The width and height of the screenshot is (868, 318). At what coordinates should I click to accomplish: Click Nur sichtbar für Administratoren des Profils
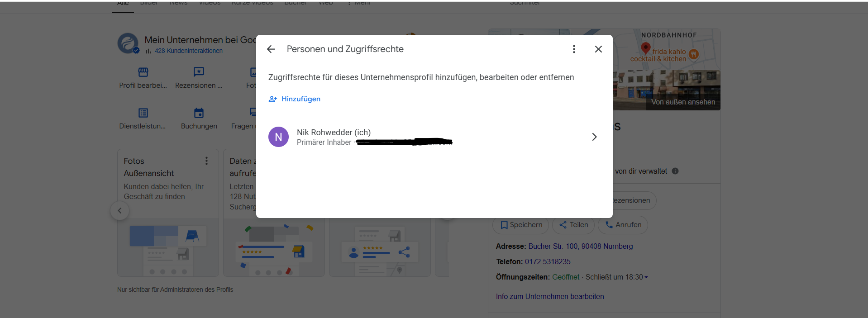175,290
